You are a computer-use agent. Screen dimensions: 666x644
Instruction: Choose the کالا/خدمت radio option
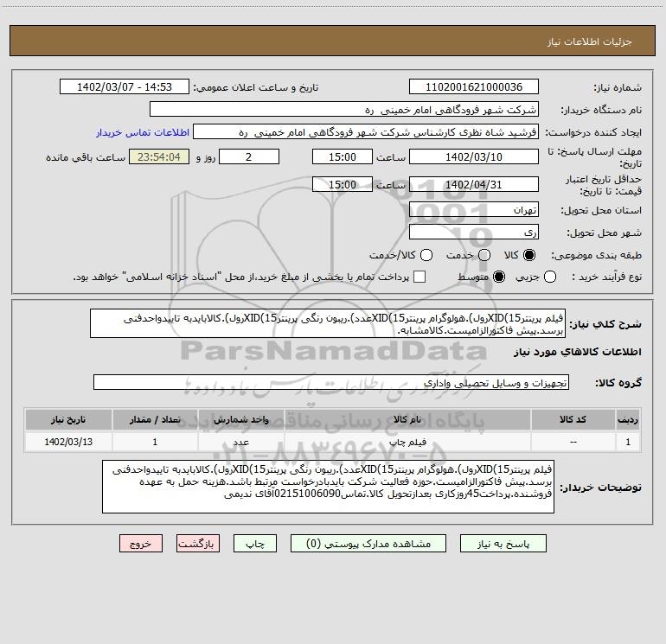(426, 255)
